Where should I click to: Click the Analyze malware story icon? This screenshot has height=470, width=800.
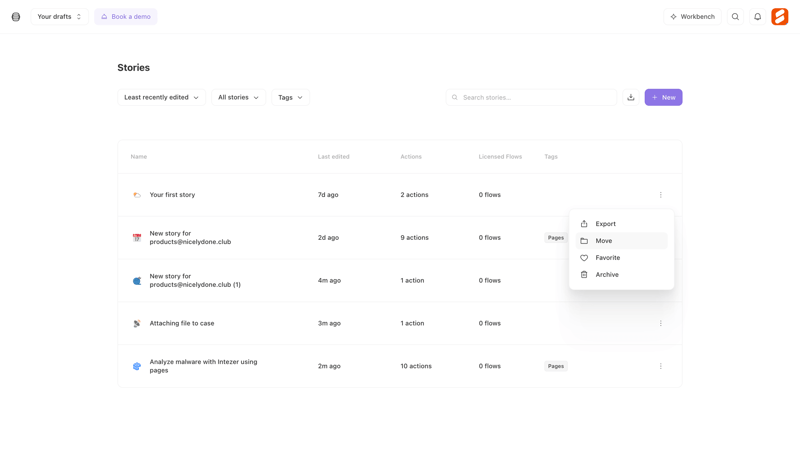[x=137, y=366]
